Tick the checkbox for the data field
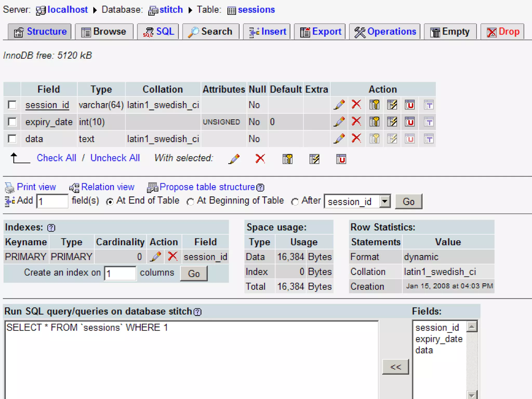 tap(12, 139)
